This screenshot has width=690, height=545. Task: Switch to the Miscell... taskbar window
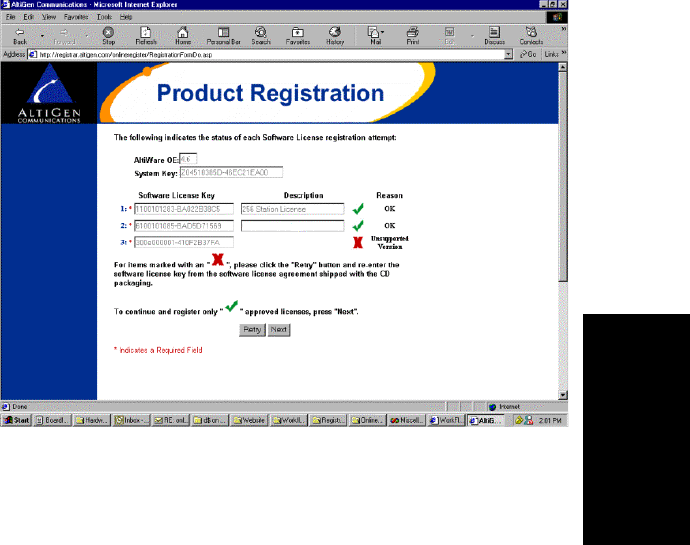point(407,420)
